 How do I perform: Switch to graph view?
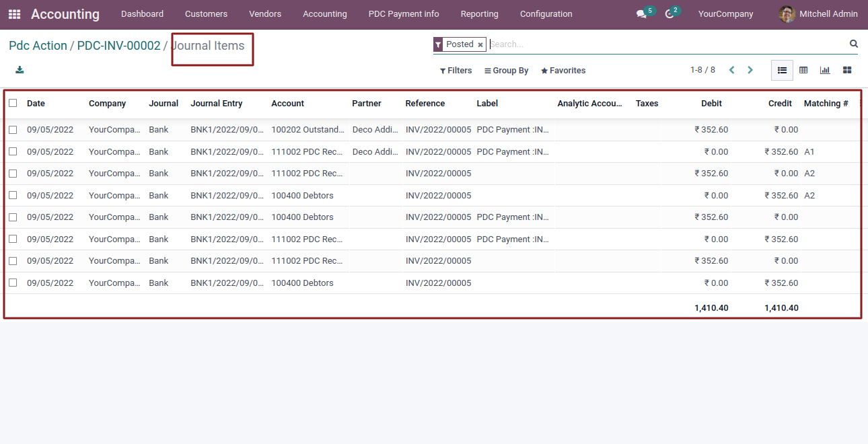point(825,70)
